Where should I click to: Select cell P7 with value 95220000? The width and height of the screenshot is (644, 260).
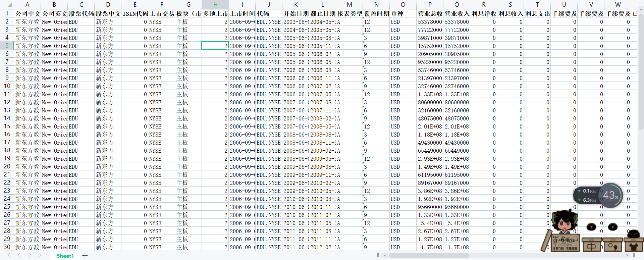coord(430,62)
